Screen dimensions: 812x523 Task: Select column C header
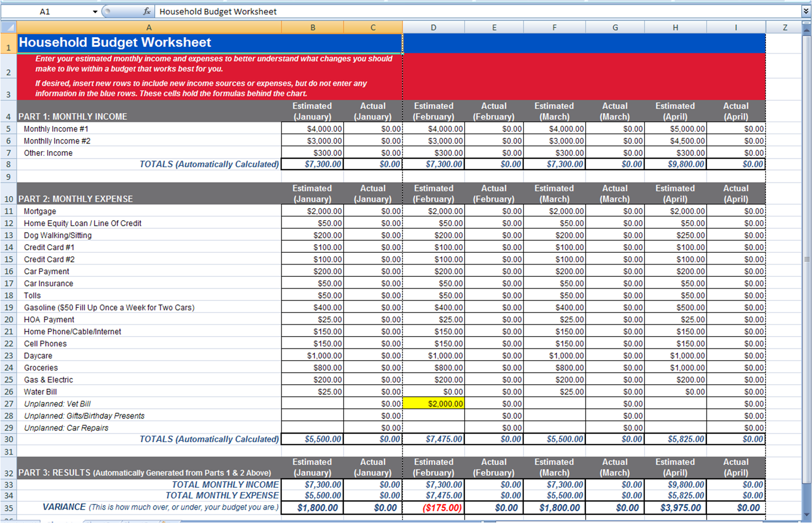(x=373, y=27)
